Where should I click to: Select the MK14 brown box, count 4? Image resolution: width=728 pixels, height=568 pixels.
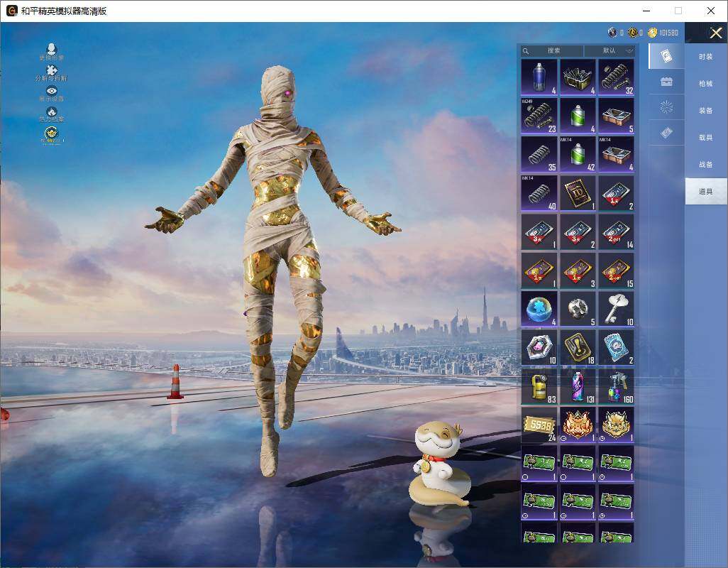(616, 154)
